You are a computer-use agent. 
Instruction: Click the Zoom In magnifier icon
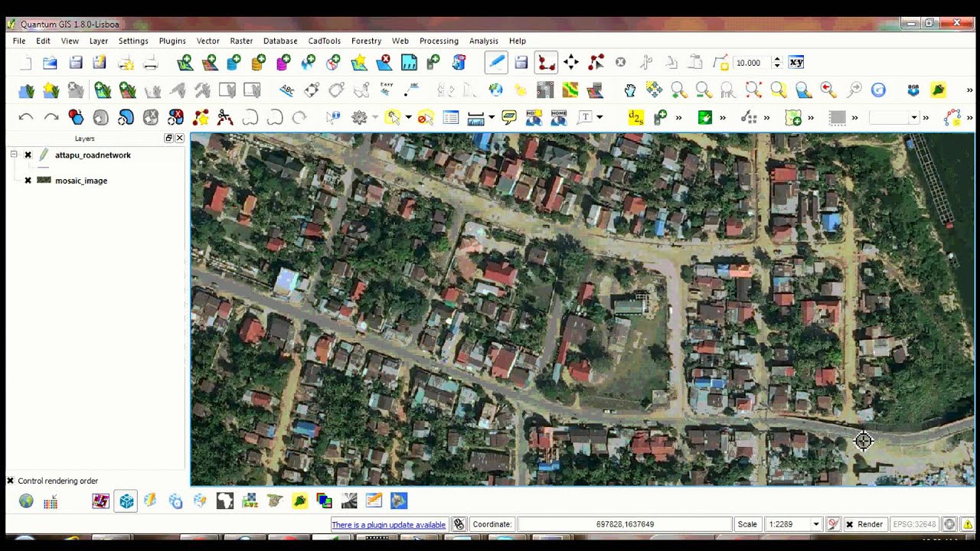(679, 91)
